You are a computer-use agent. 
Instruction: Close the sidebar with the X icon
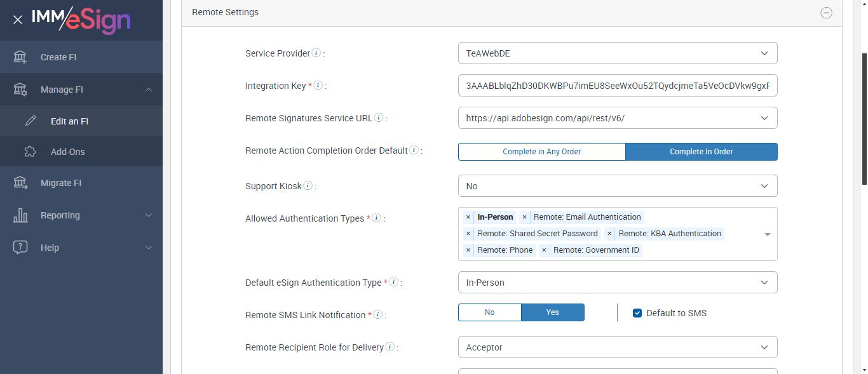(x=18, y=20)
